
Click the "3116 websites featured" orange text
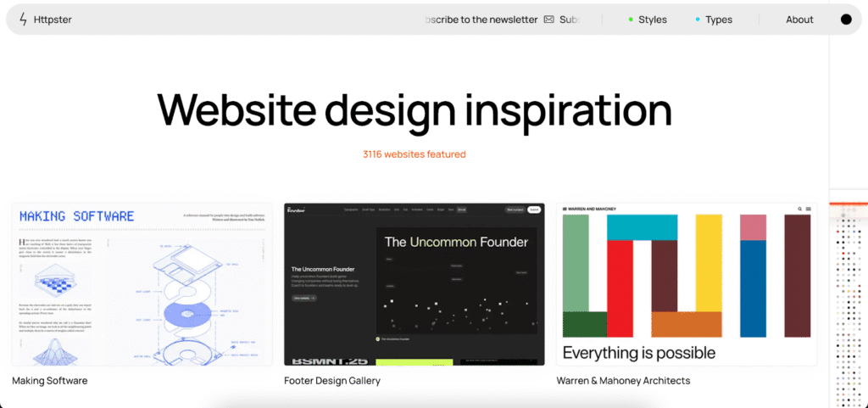tap(414, 154)
